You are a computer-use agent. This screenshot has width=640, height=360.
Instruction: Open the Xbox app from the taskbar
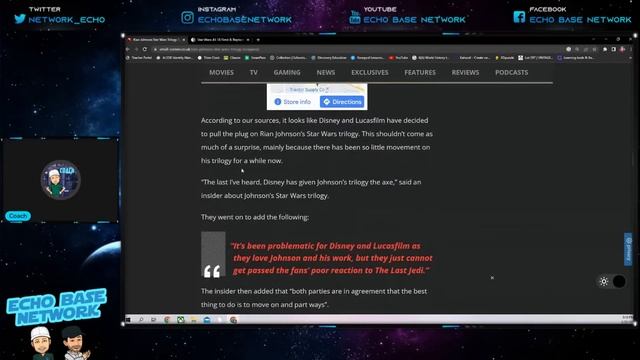click(180, 320)
